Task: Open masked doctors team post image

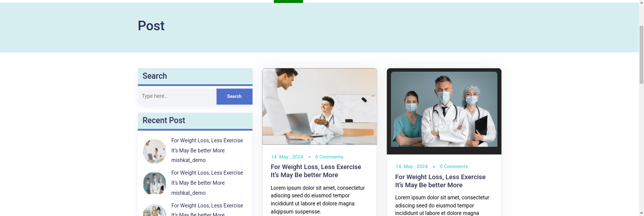Action: click(444, 112)
